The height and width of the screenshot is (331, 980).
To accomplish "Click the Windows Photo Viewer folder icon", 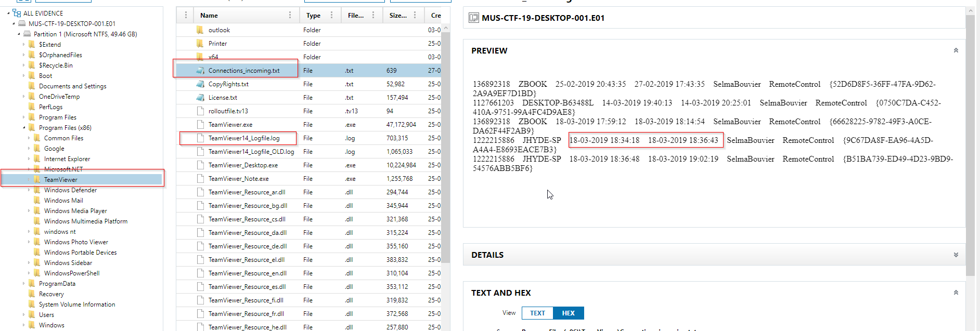I will [x=37, y=242].
